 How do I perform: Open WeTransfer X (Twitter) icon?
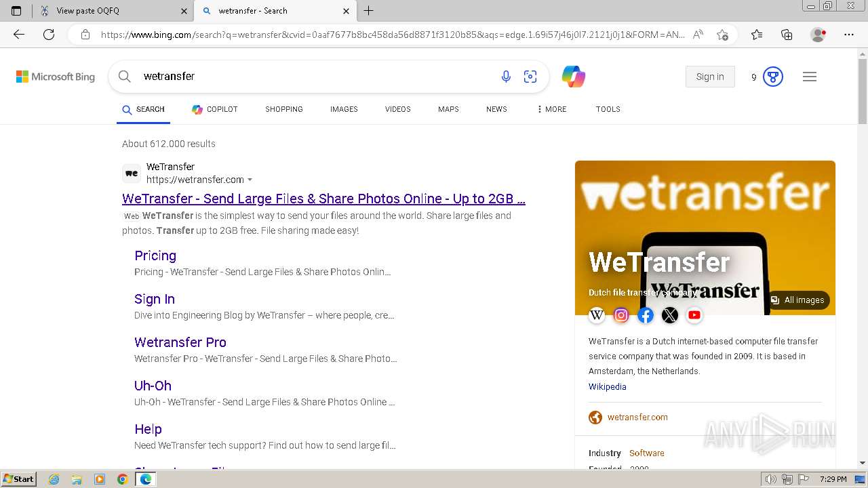tap(670, 315)
